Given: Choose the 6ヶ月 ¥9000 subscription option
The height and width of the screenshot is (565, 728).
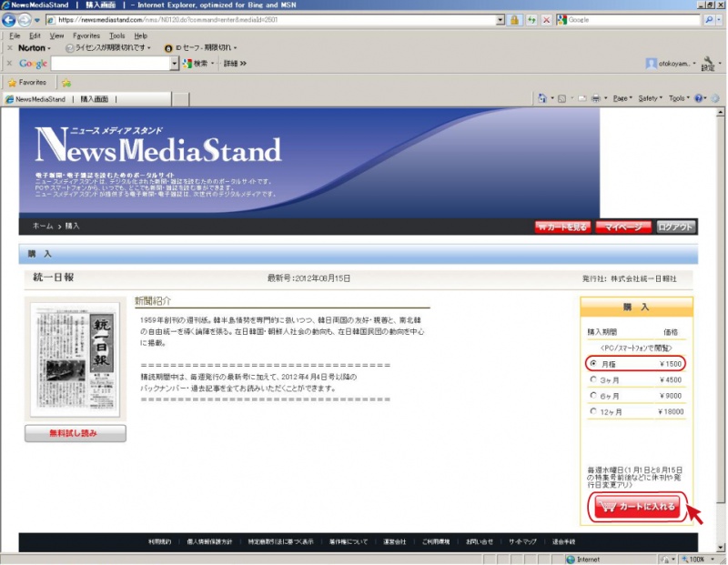Looking at the screenshot, I should tap(593, 395).
